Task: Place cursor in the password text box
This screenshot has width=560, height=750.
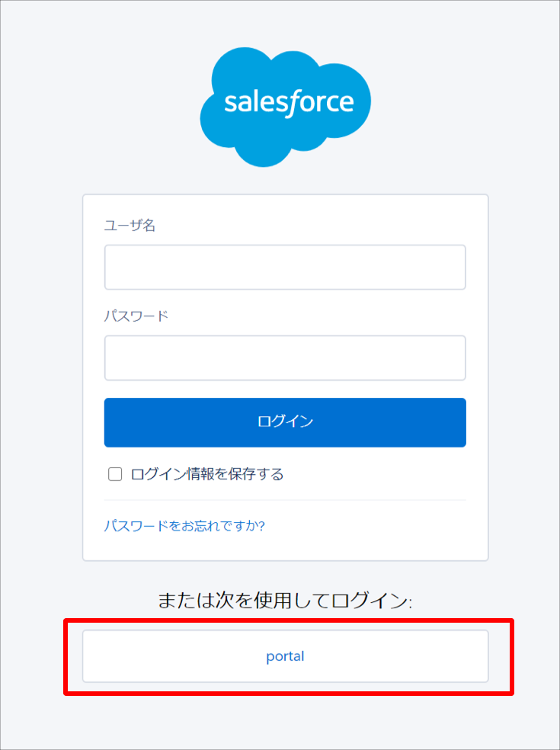Action: coord(285,357)
